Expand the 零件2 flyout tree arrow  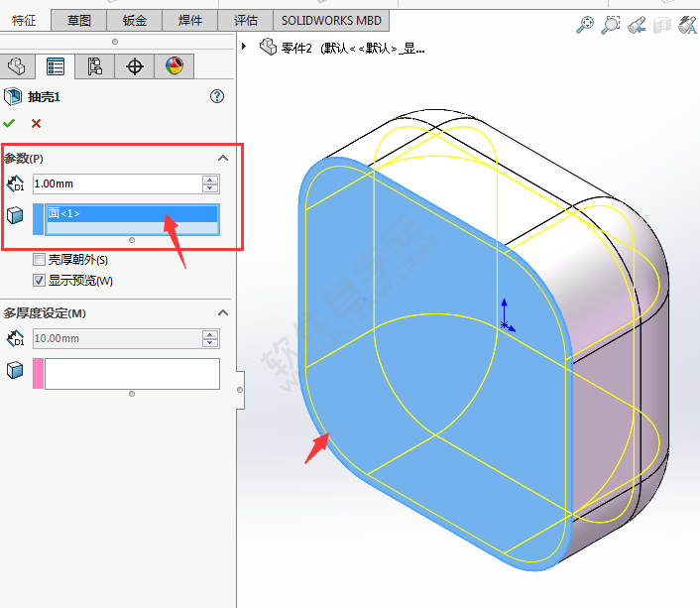pos(244,46)
